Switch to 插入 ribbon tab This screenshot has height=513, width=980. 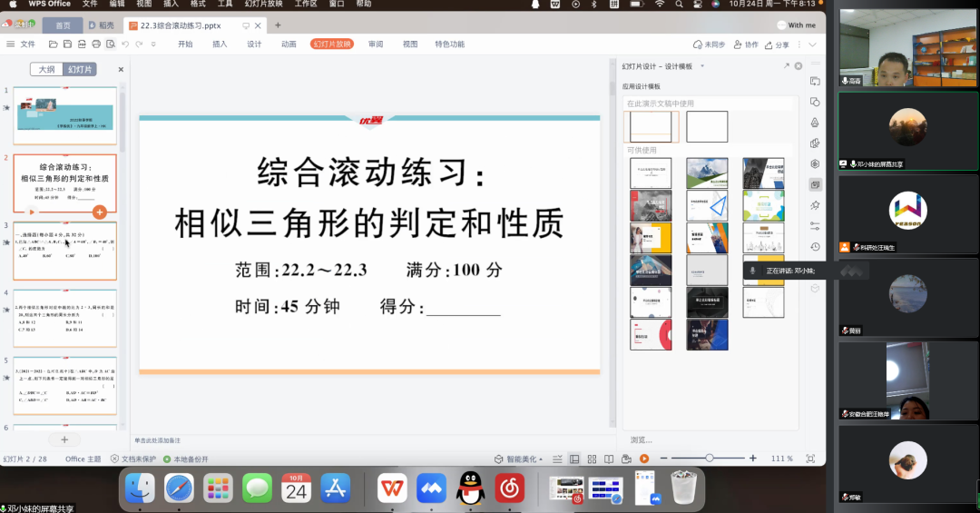(x=220, y=44)
